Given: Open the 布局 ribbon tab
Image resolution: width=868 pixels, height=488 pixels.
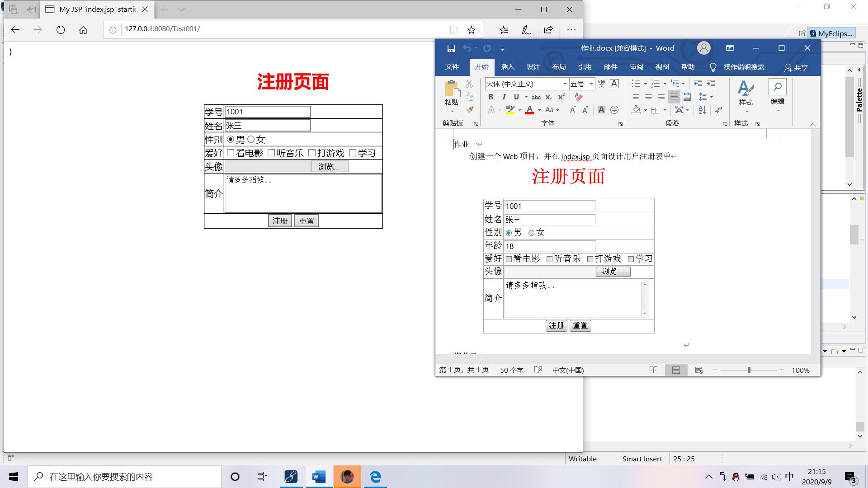Looking at the screenshot, I should point(559,67).
